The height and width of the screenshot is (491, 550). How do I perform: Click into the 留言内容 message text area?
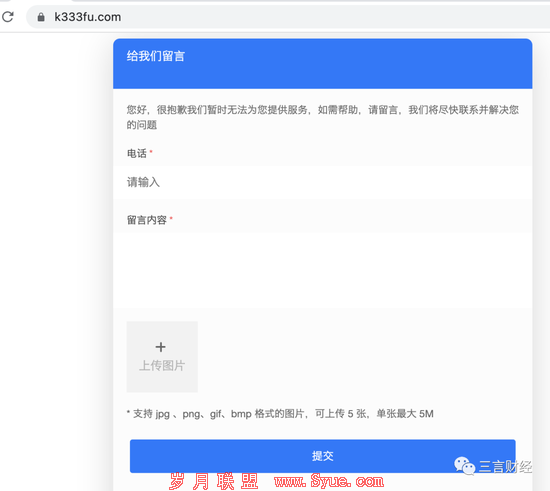[x=322, y=270]
